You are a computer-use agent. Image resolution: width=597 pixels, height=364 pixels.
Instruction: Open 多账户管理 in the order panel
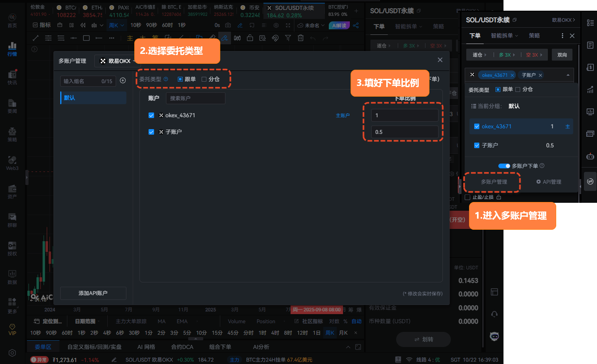(494, 182)
